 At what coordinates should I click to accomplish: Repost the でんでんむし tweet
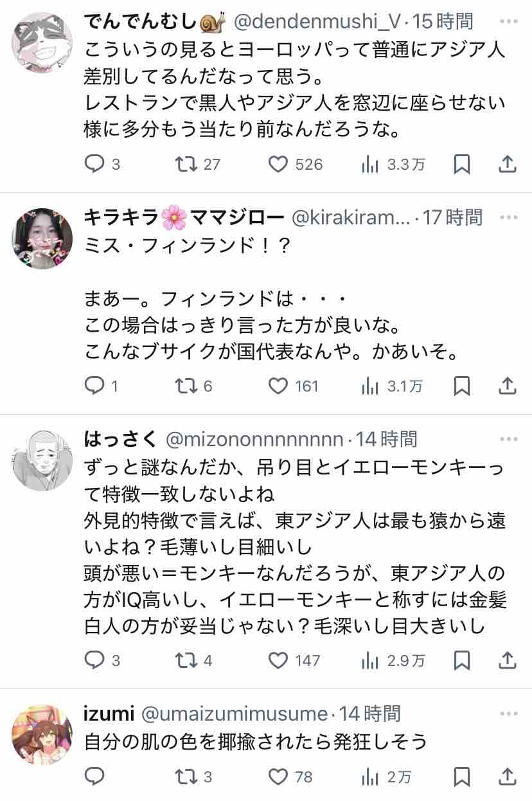coord(186,165)
